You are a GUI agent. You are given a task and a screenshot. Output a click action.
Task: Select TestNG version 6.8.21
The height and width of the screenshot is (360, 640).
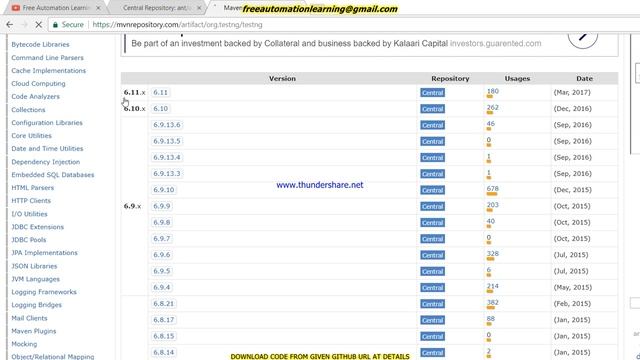[164, 304]
